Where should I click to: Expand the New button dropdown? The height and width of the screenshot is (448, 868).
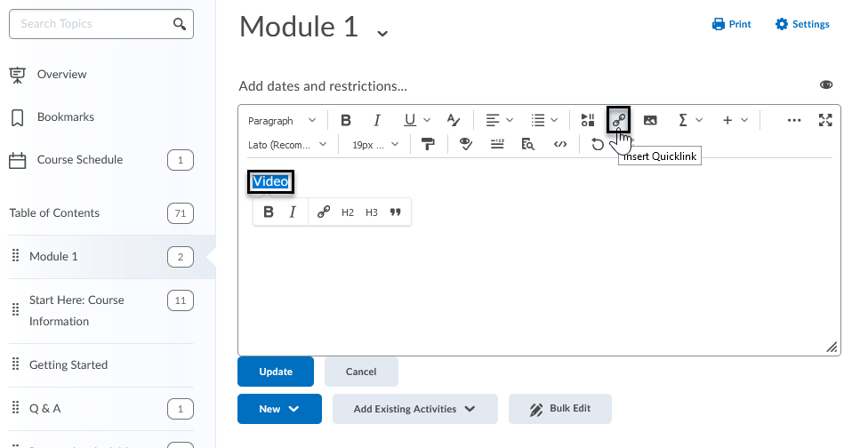click(279, 409)
